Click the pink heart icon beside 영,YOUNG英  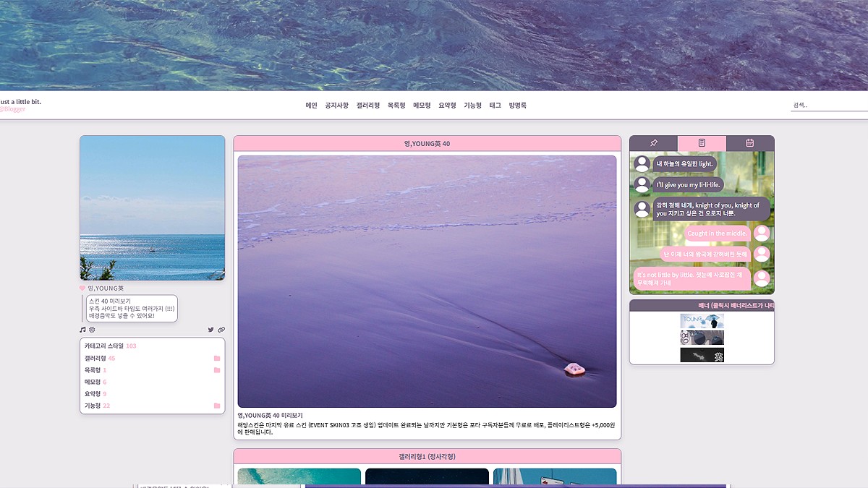82,288
